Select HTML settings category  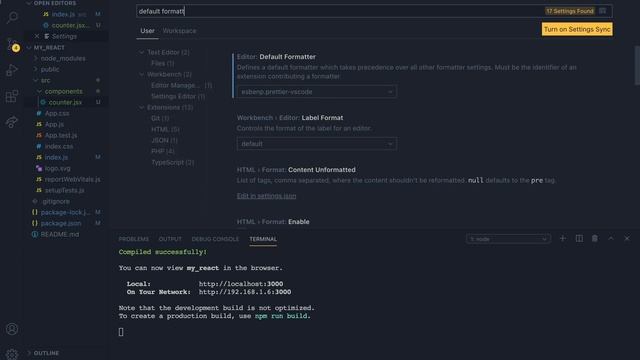coord(165,129)
